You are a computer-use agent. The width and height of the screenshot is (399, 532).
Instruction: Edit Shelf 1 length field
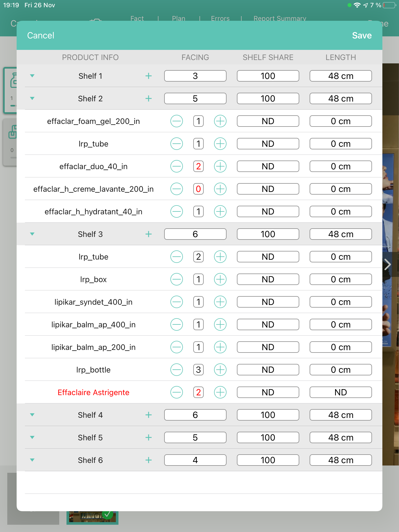[x=341, y=76]
